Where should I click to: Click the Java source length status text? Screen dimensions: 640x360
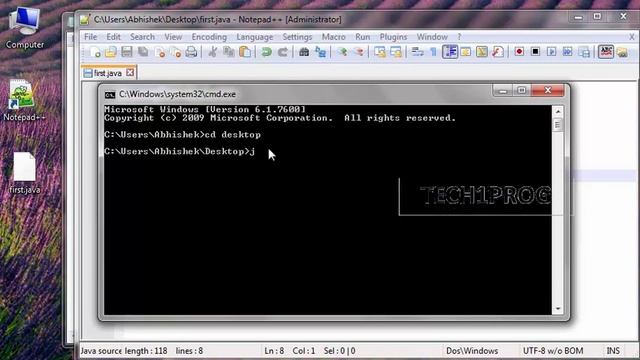pyautogui.click(x=124, y=351)
